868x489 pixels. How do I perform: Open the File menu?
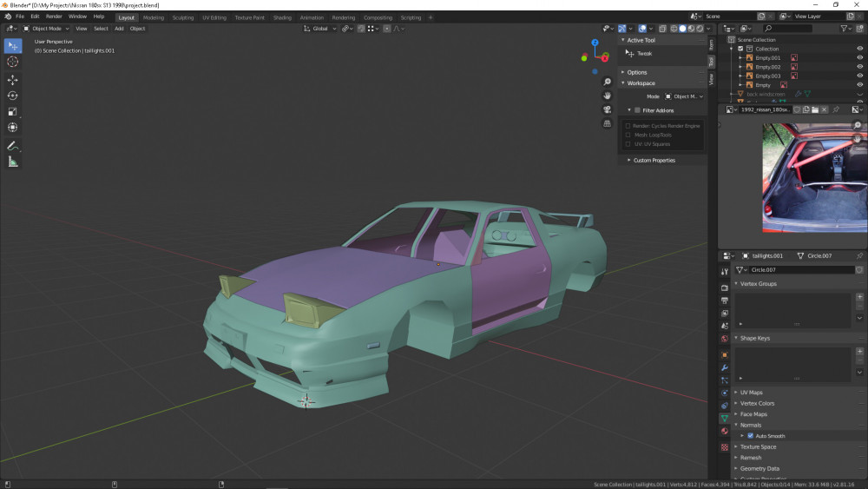[x=20, y=17]
